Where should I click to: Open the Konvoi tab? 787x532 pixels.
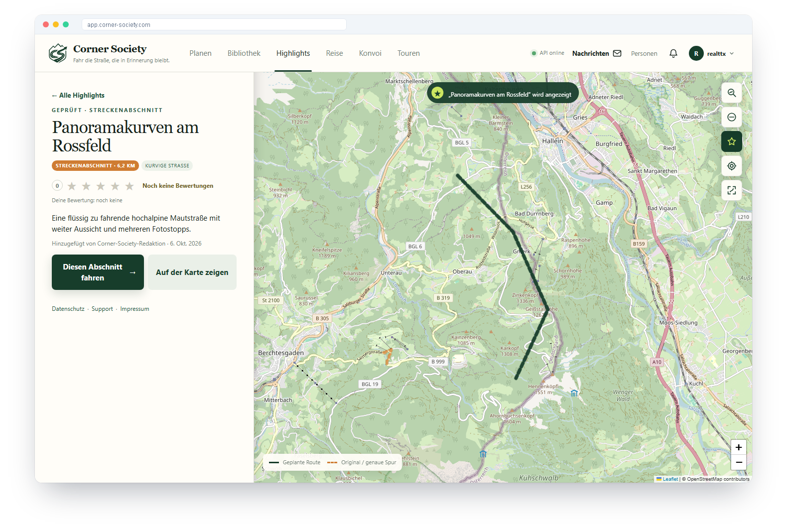pyautogui.click(x=370, y=53)
